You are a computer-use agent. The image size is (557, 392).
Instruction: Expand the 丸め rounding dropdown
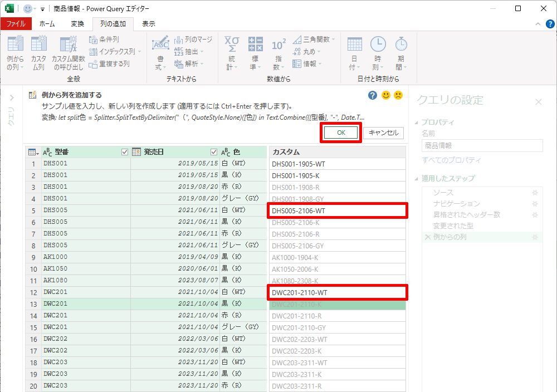click(308, 52)
